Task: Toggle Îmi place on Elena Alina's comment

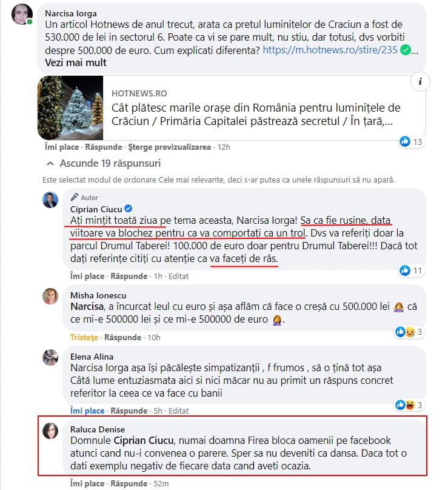Action: [x=87, y=411]
